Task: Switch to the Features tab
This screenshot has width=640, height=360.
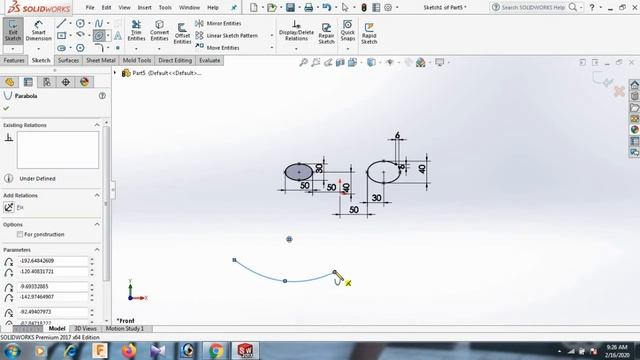Action: (14, 60)
